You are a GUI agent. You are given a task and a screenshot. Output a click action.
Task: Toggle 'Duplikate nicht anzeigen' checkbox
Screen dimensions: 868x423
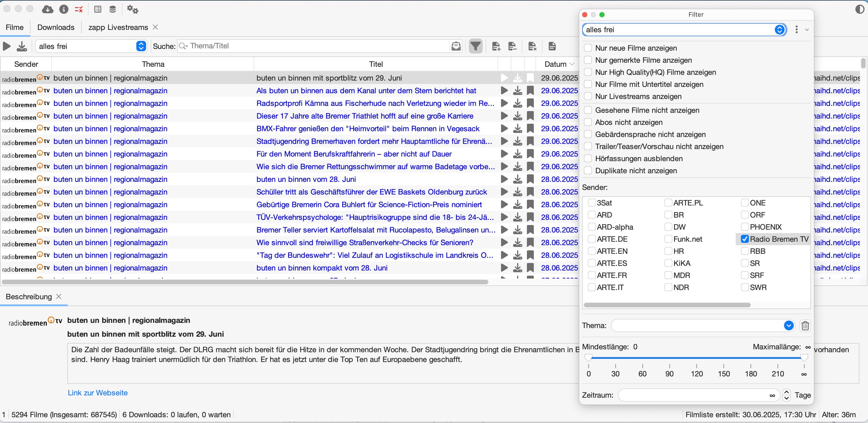click(x=588, y=171)
